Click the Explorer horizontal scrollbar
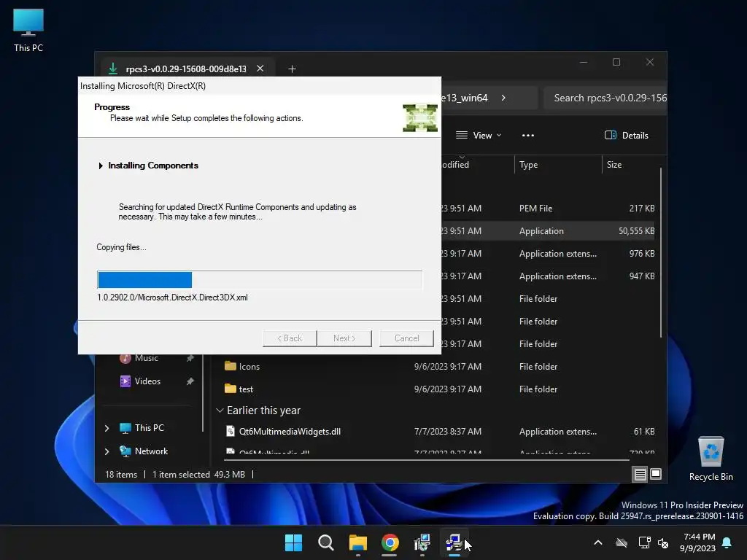This screenshot has width=747, height=560. 426,460
